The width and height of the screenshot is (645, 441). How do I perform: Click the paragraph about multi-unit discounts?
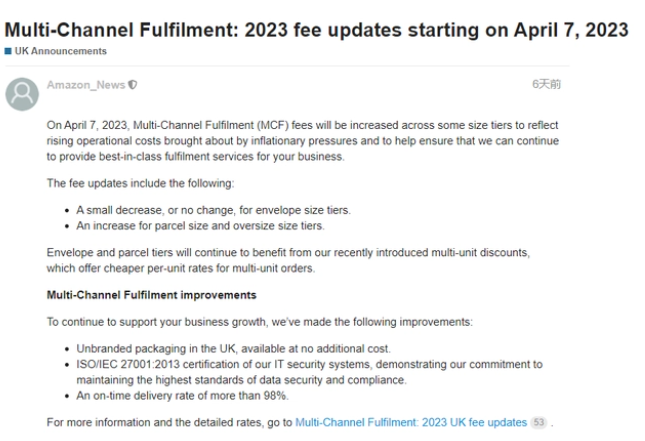(x=288, y=260)
